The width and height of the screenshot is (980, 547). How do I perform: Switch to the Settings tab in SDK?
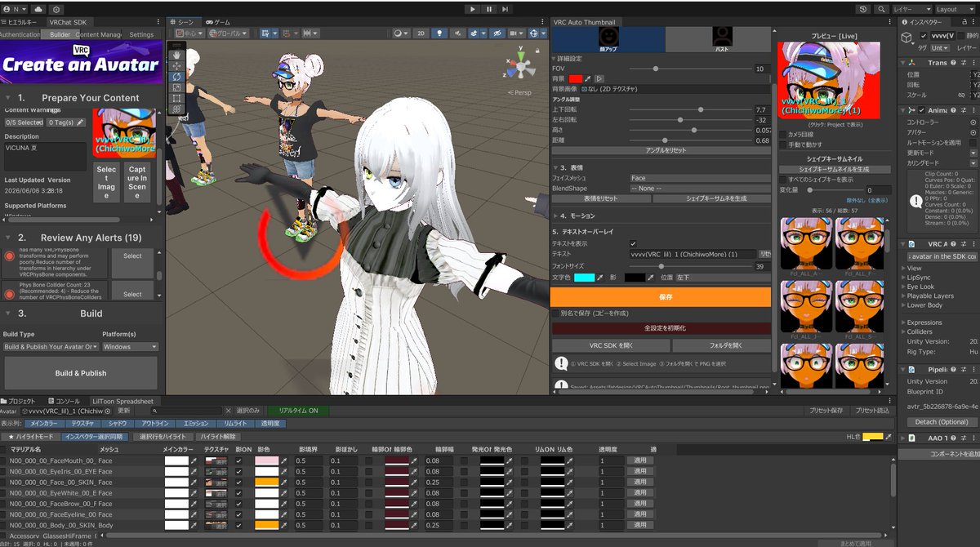(141, 35)
